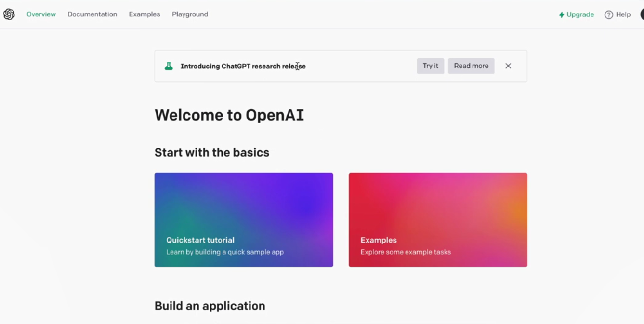Go to Examples in the top navigation
This screenshot has width=644, height=324.
(144, 14)
